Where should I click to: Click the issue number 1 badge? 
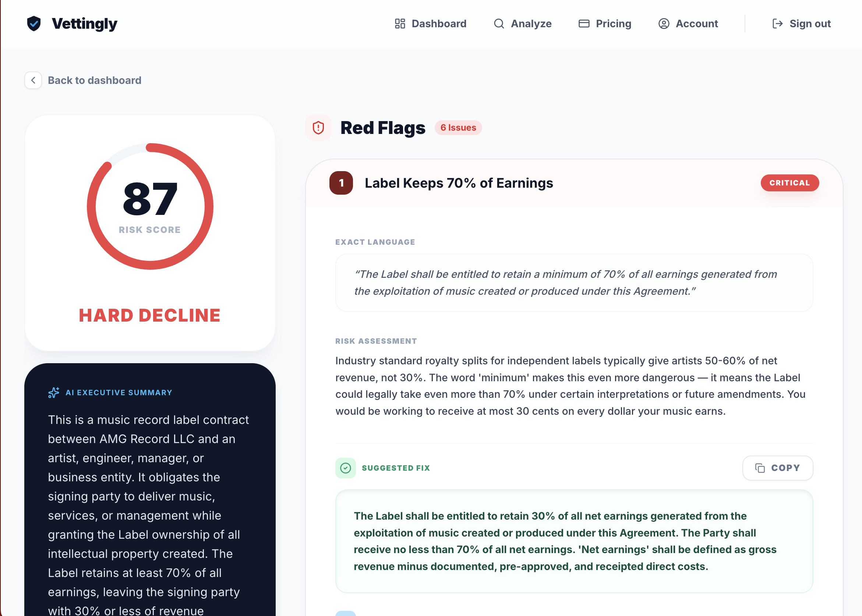click(341, 183)
